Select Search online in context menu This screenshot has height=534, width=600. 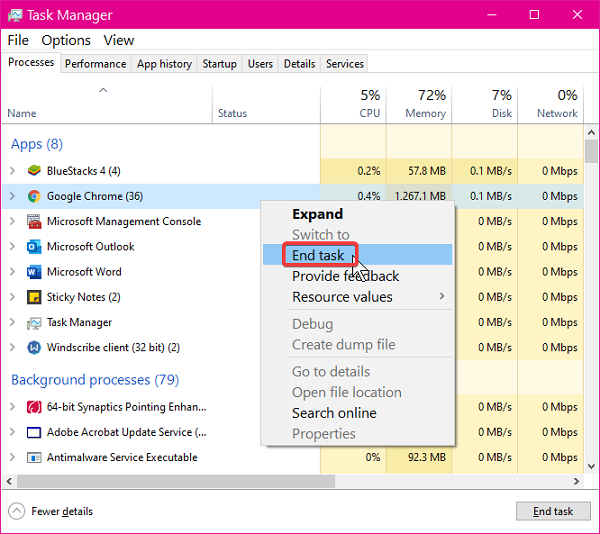click(x=334, y=413)
